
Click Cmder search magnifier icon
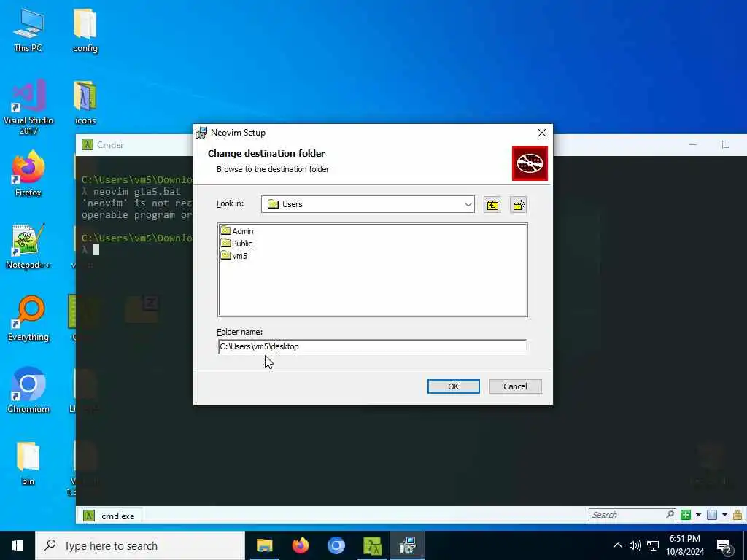(x=670, y=514)
